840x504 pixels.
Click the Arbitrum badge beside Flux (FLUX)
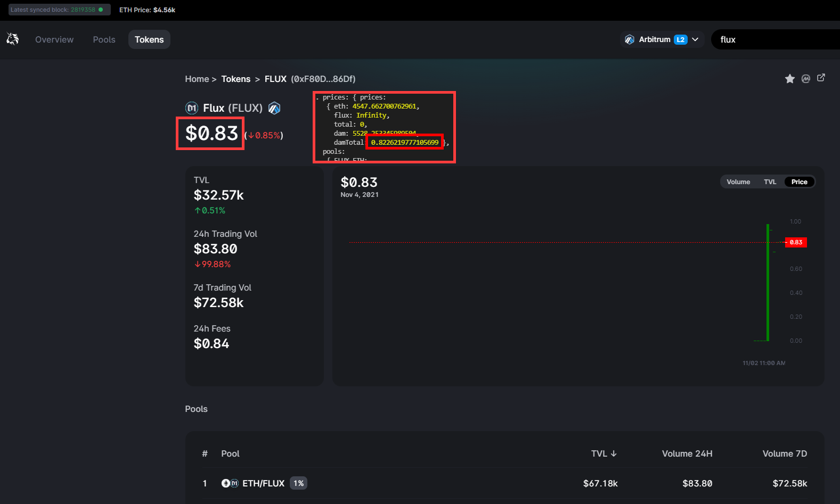[274, 108]
